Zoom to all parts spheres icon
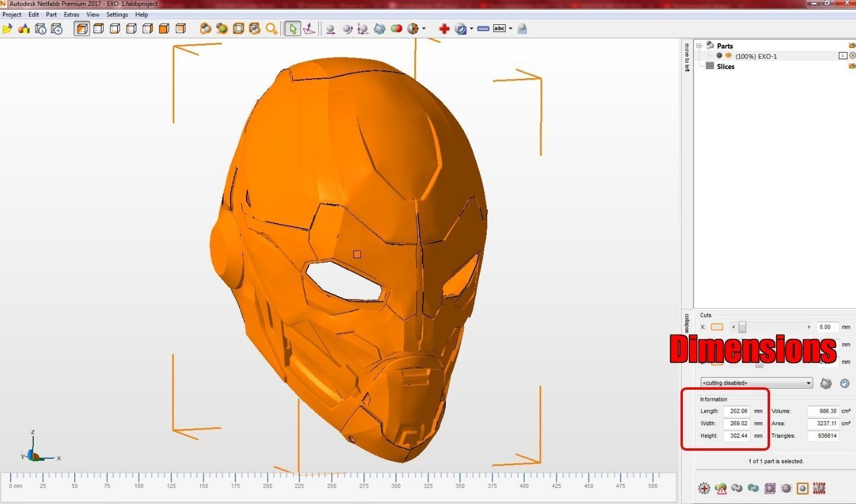Screen dimensions: 856x504 (x=205, y=28)
